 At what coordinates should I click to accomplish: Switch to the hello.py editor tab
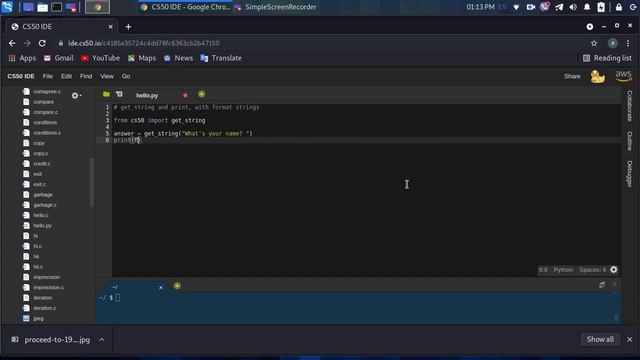tap(147, 96)
